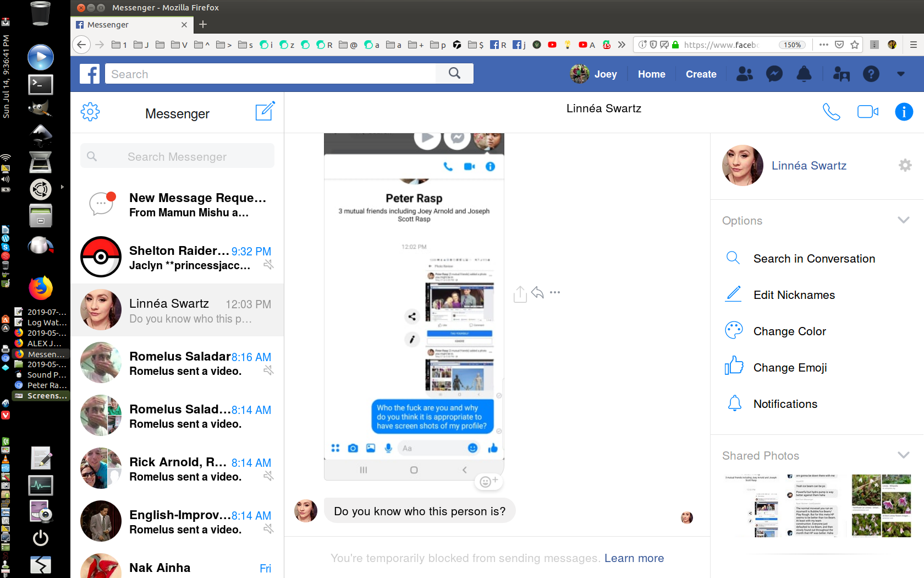The width and height of the screenshot is (924, 578).
Task: Open the Nak Ainha conversation
Action: pyautogui.click(x=177, y=564)
